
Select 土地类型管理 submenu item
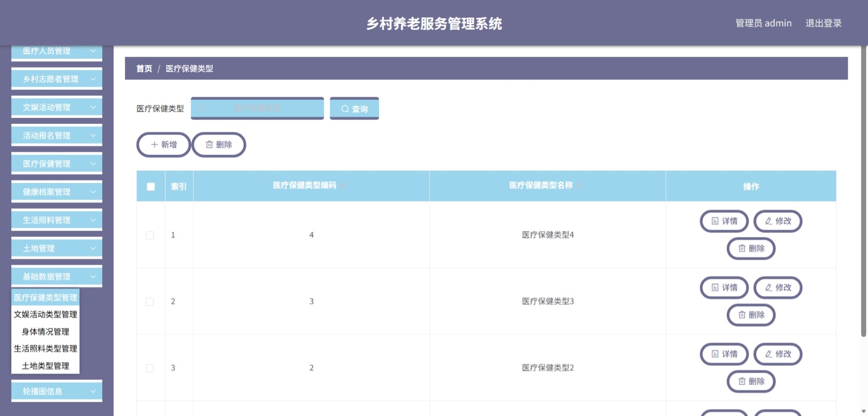coord(45,366)
